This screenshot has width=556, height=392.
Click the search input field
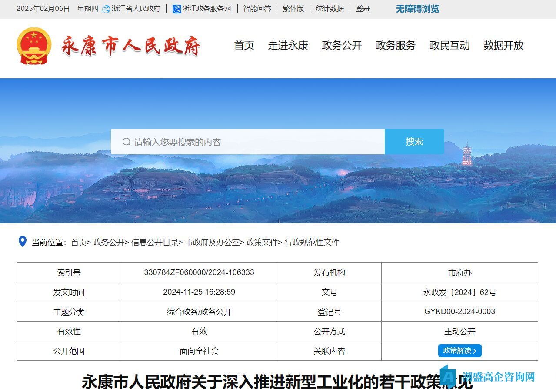(248, 142)
